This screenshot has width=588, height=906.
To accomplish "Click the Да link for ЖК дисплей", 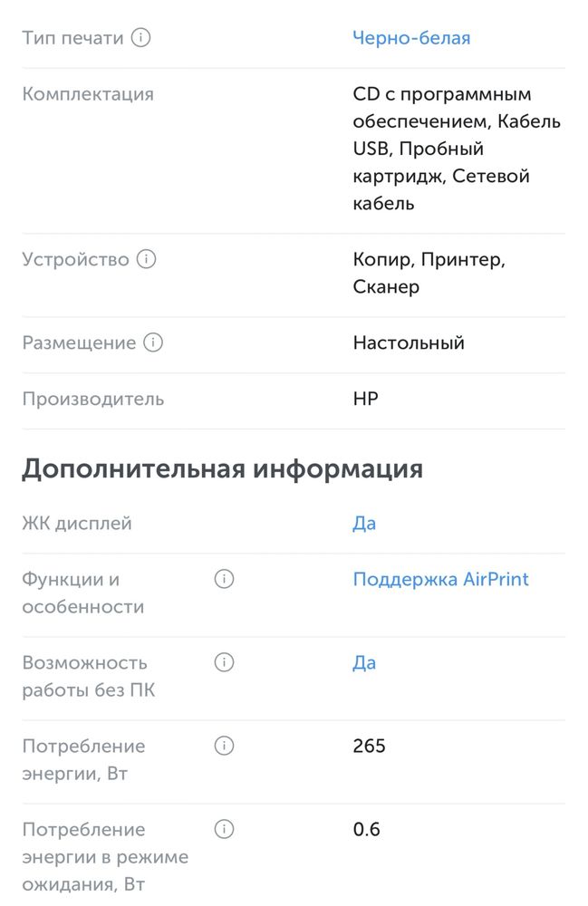I will point(364,524).
